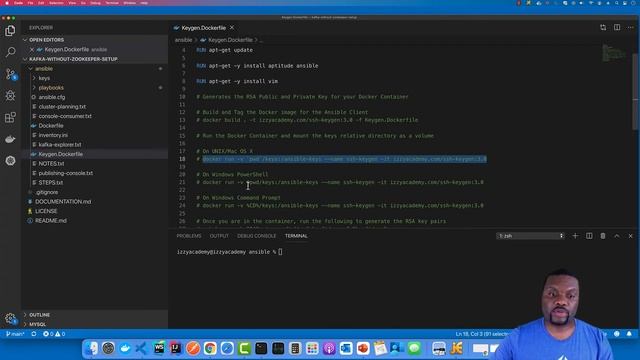
Task: Open the Extensions view
Action: [x=10, y=118]
